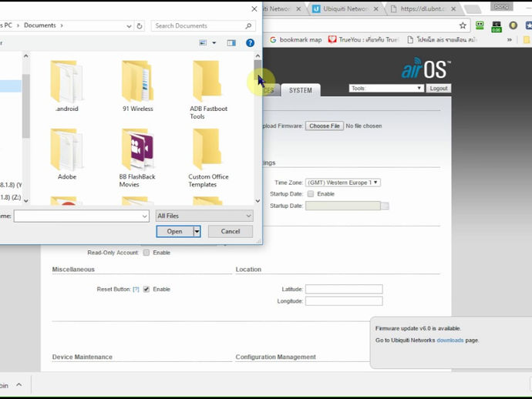Open the Adobe folder

[x=67, y=154]
